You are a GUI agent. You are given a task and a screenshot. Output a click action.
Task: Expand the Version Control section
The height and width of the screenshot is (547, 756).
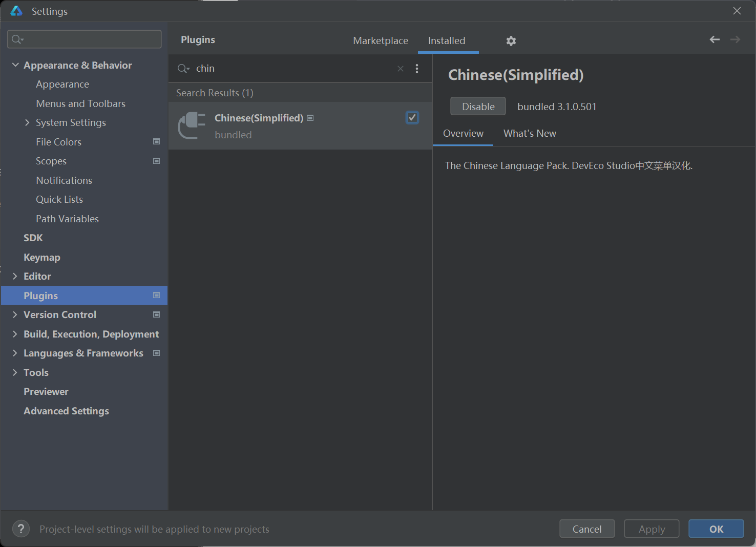coord(15,314)
